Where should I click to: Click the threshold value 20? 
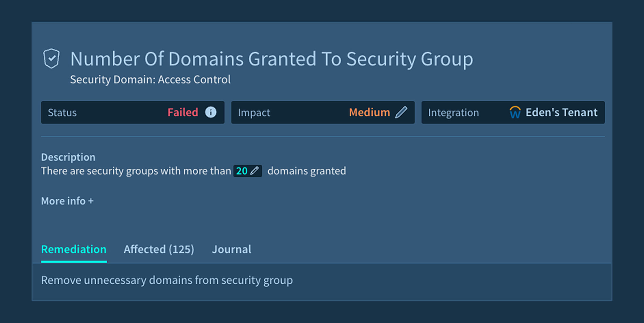pyautogui.click(x=242, y=171)
